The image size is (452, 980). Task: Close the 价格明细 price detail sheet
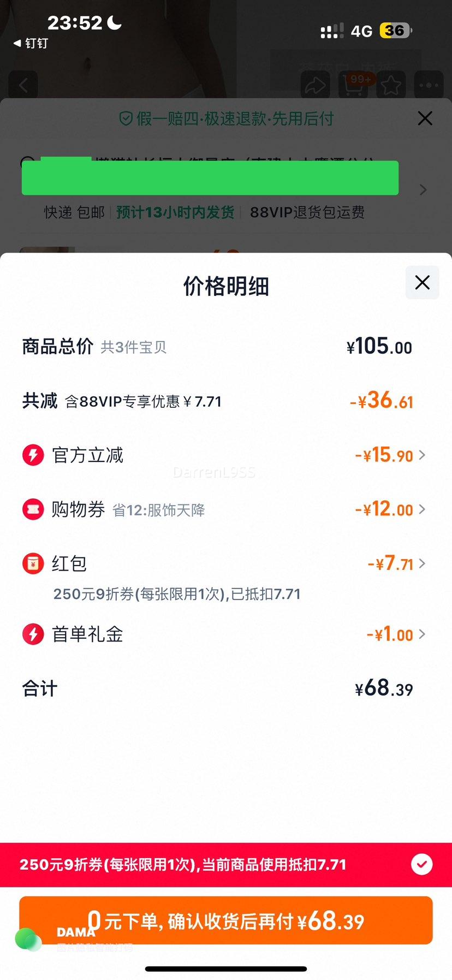click(422, 282)
